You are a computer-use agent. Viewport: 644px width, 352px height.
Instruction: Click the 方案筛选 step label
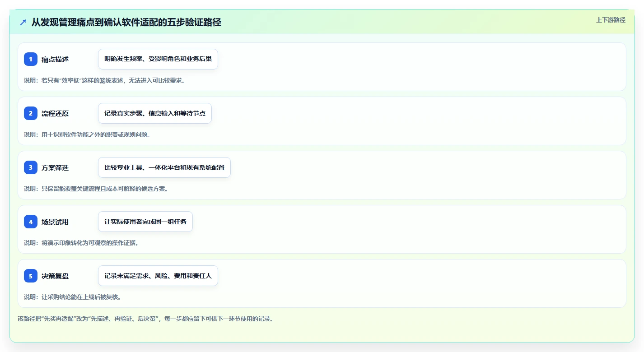pos(55,167)
